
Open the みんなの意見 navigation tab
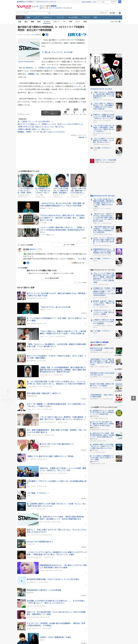[x=73, y=17]
